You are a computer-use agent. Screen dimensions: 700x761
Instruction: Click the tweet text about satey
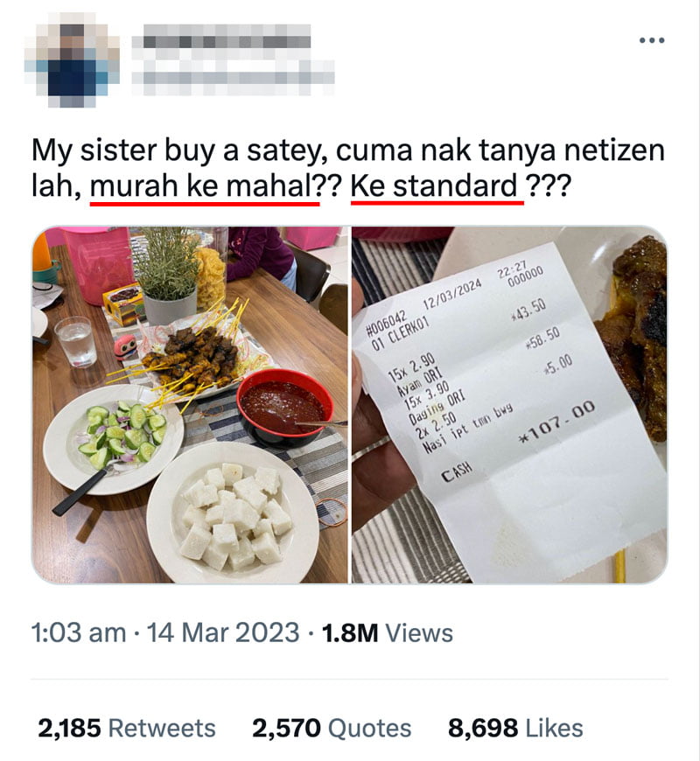click(348, 168)
